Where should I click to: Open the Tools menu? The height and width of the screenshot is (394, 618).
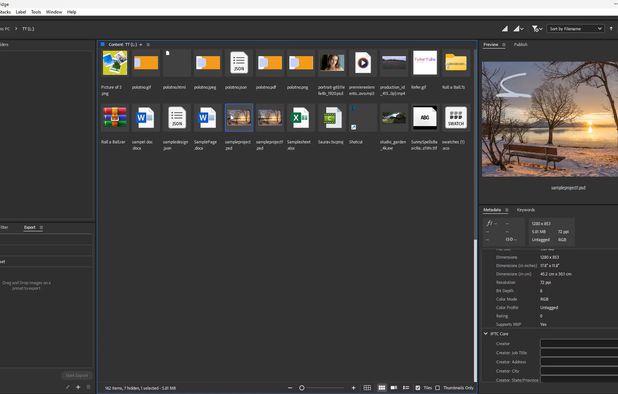(36, 12)
